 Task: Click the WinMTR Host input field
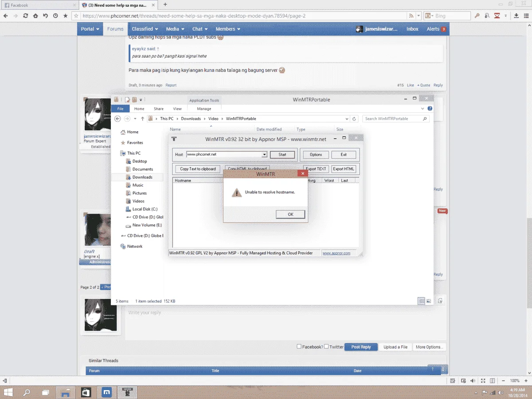point(224,155)
